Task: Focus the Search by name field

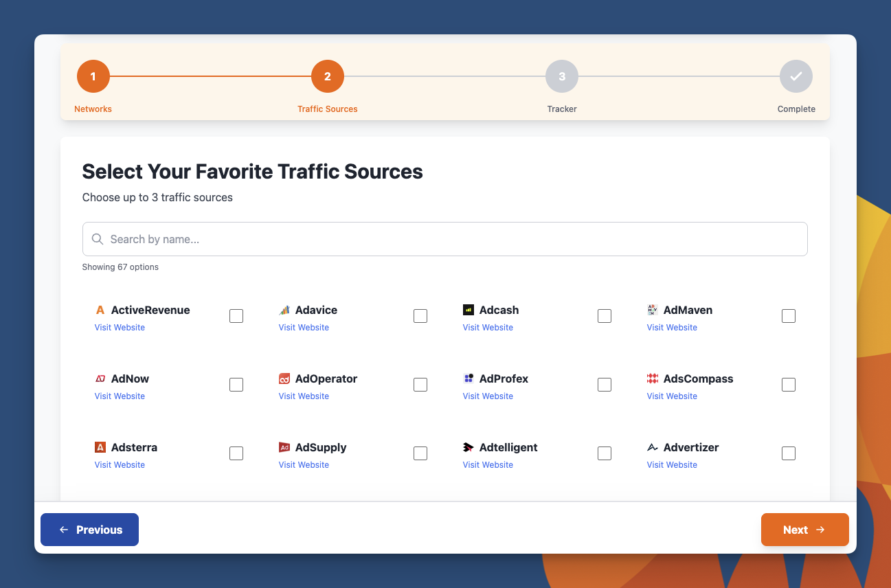Action: click(x=453, y=239)
